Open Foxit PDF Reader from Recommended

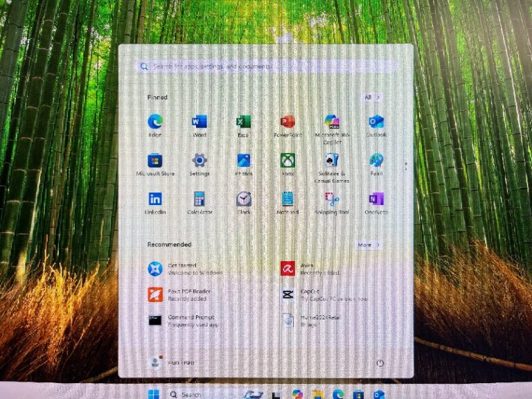click(155, 294)
